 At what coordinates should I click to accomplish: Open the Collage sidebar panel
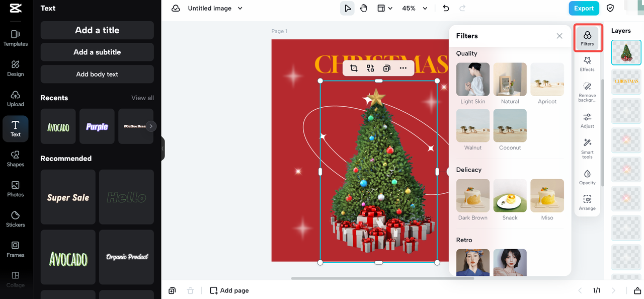pos(16,279)
